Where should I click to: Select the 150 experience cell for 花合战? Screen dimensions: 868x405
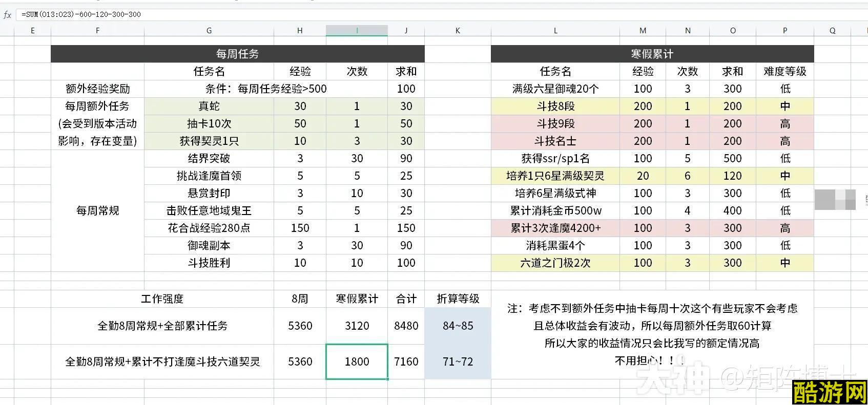tap(300, 228)
